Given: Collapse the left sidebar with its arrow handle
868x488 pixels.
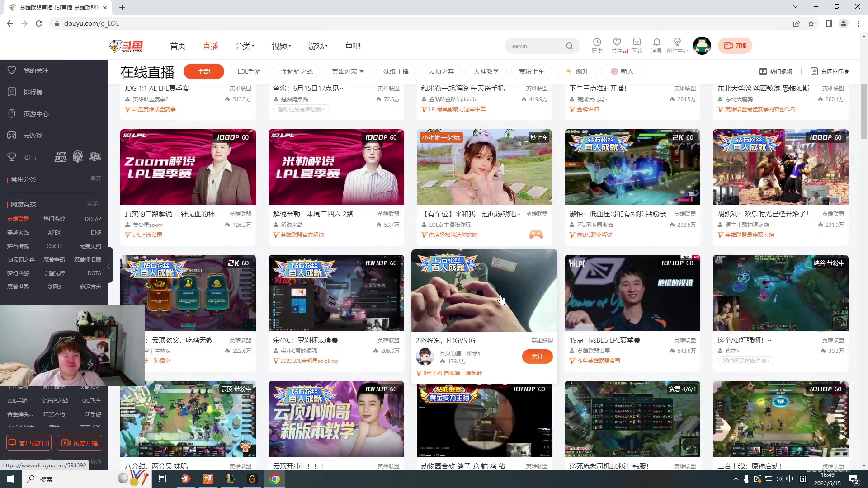Looking at the screenshot, I should [108, 267].
